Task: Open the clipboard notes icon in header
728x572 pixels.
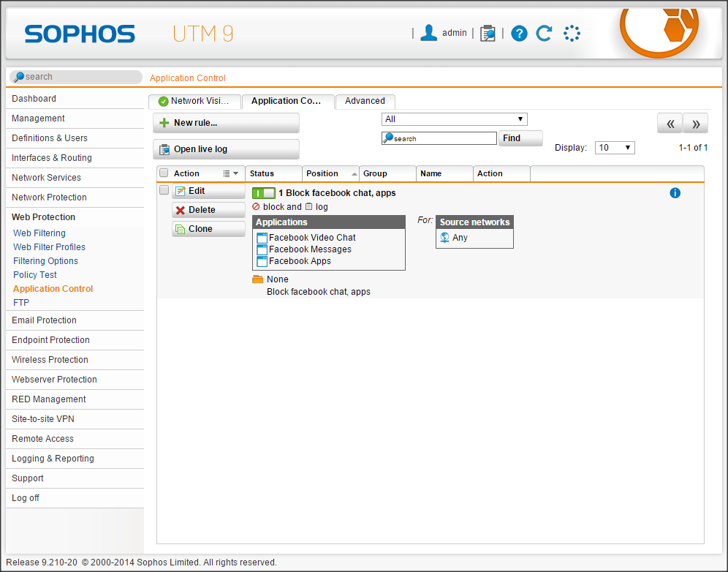Action: pyautogui.click(x=488, y=33)
